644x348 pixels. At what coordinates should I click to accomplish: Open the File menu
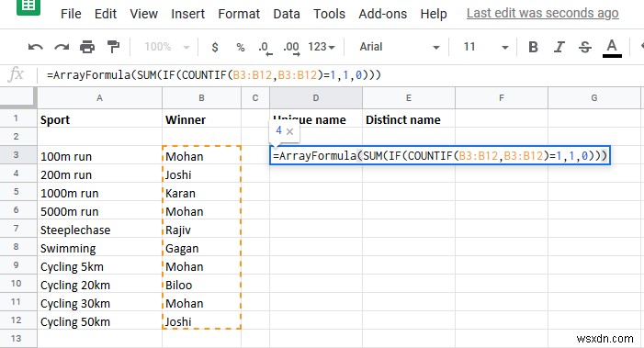coord(71,14)
